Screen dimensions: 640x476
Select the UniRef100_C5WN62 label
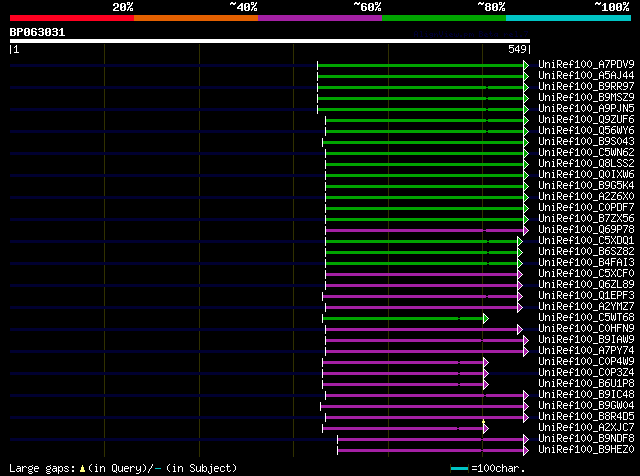(x=586, y=153)
